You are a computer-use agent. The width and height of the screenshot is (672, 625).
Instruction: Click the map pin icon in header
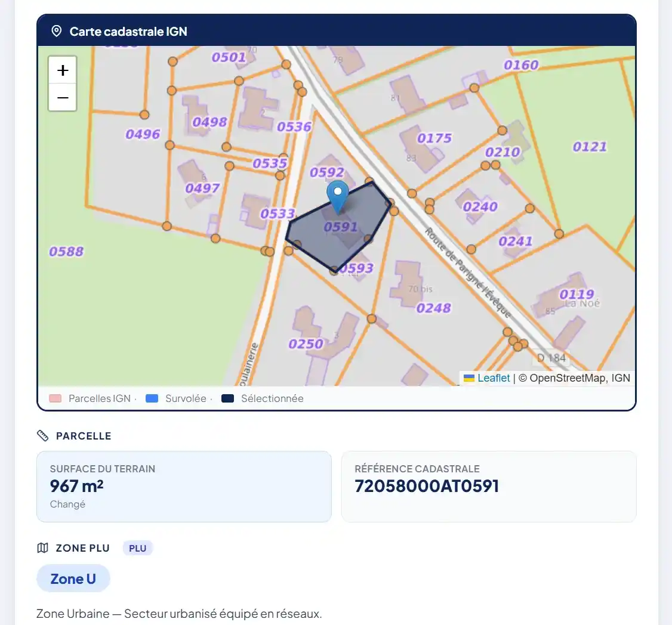point(56,31)
